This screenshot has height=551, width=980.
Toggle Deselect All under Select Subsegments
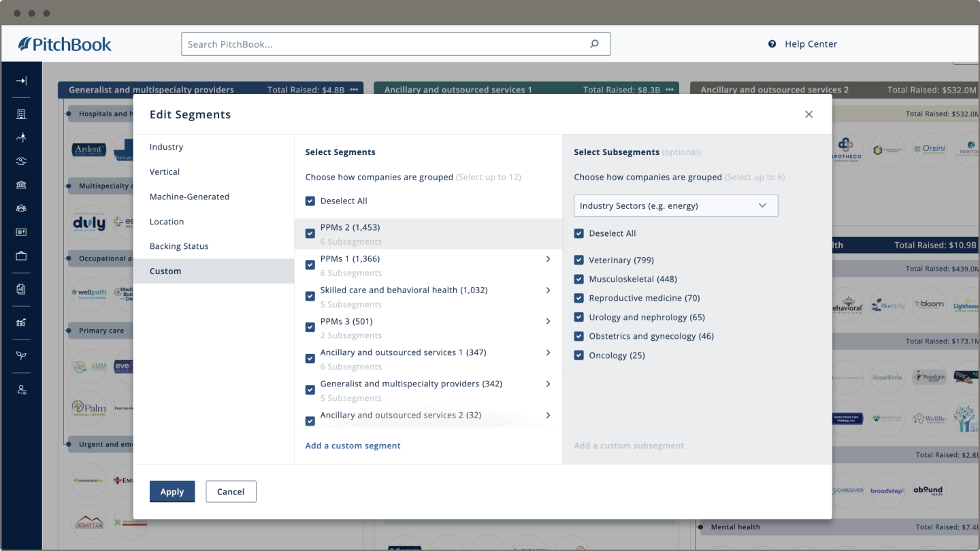click(579, 233)
